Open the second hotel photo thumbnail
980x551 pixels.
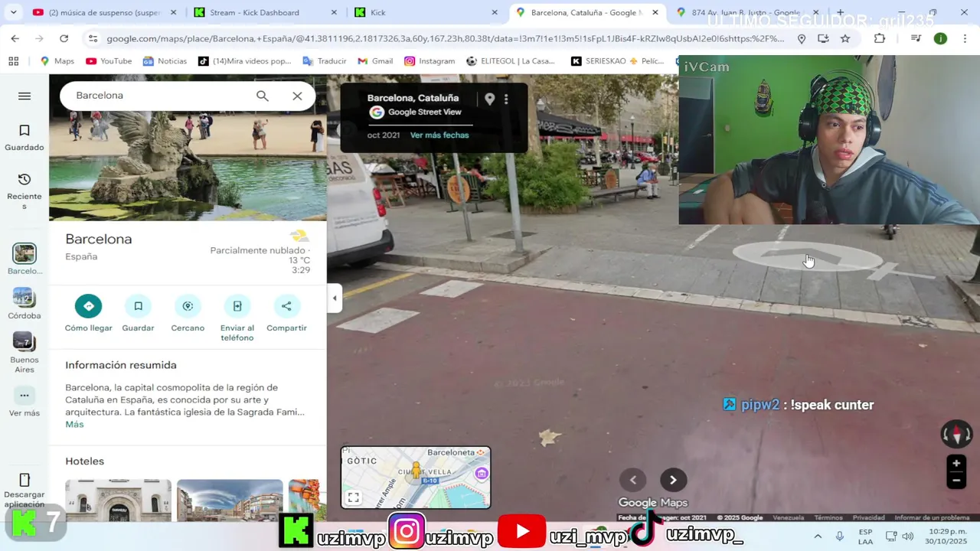pyautogui.click(x=230, y=500)
